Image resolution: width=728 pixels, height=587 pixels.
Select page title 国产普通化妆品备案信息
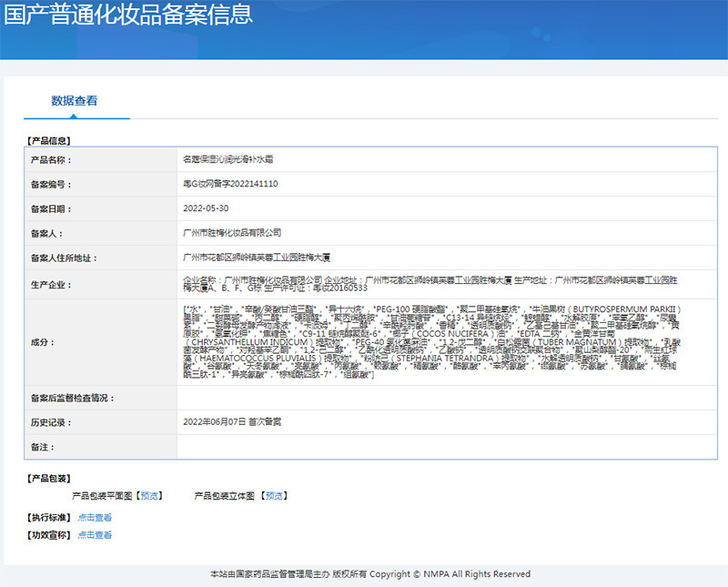128,15
